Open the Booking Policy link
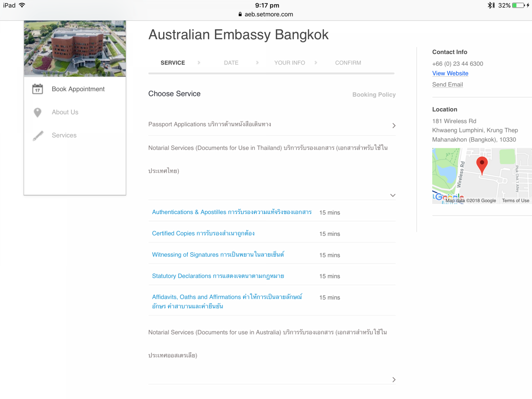Viewport: 532px width, 399px height. click(x=374, y=95)
